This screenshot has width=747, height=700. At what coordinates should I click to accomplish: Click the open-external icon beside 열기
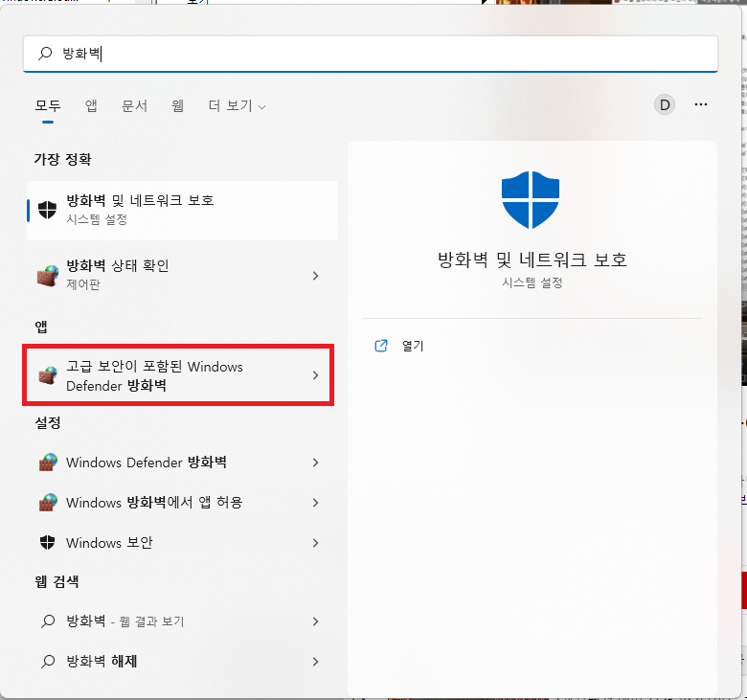tap(380, 346)
